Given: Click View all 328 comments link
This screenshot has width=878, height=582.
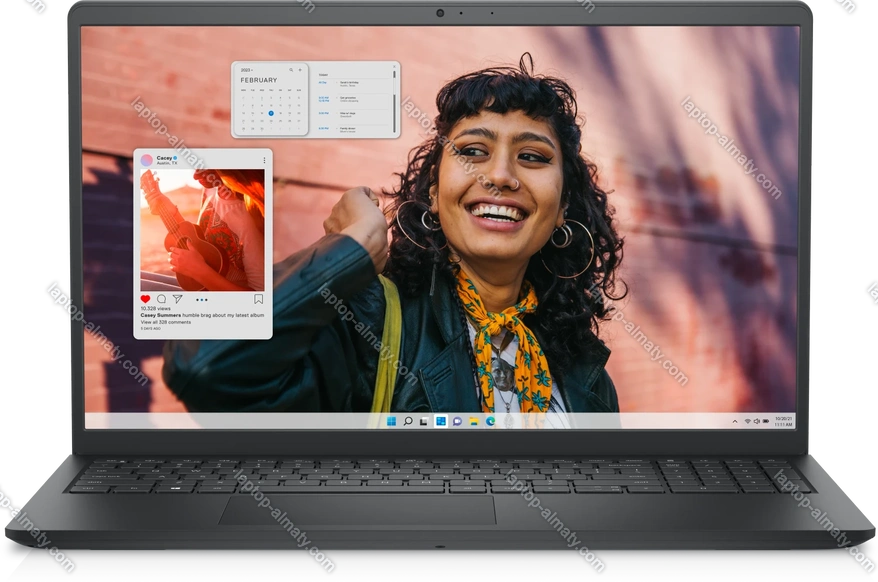Looking at the screenshot, I should point(165,322).
